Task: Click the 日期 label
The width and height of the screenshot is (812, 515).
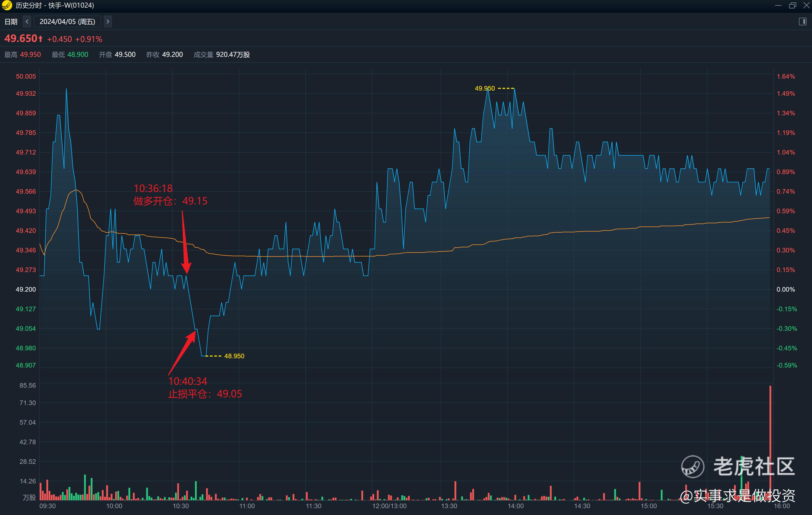Action: (11, 21)
